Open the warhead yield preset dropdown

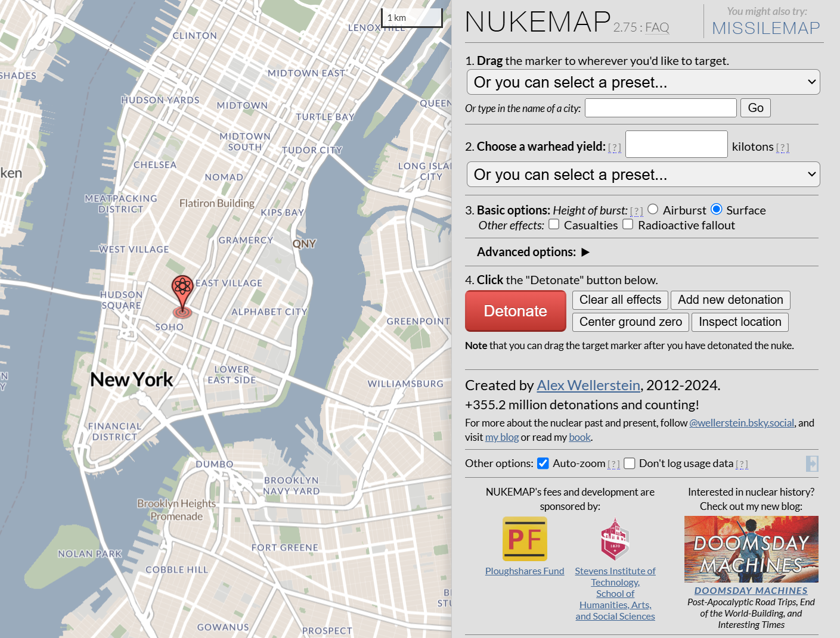click(x=643, y=175)
